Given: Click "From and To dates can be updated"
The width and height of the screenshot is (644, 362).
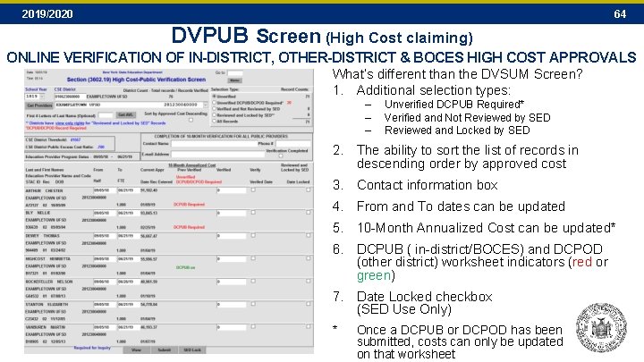Looking at the screenshot, I should coord(461,206).
